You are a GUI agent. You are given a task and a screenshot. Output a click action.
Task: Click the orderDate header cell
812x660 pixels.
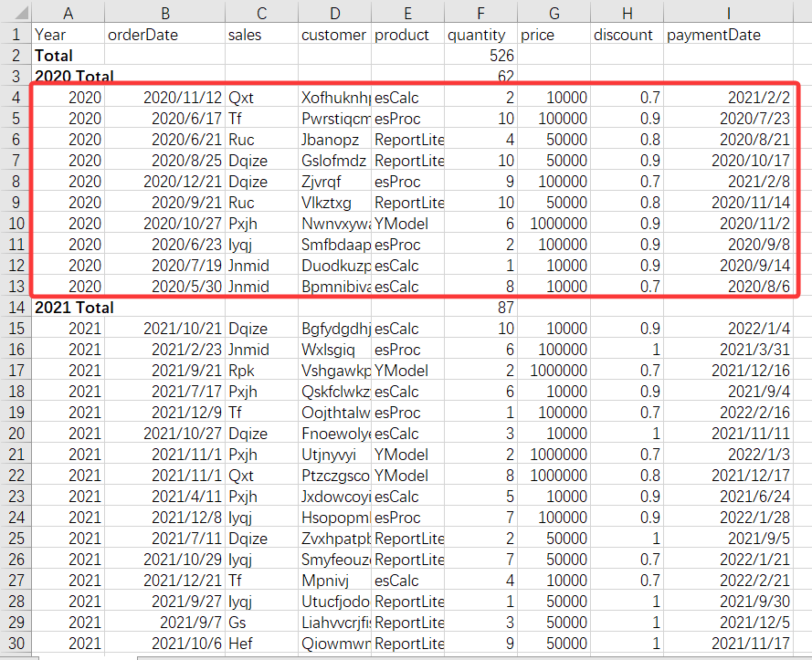coord(164,35)
